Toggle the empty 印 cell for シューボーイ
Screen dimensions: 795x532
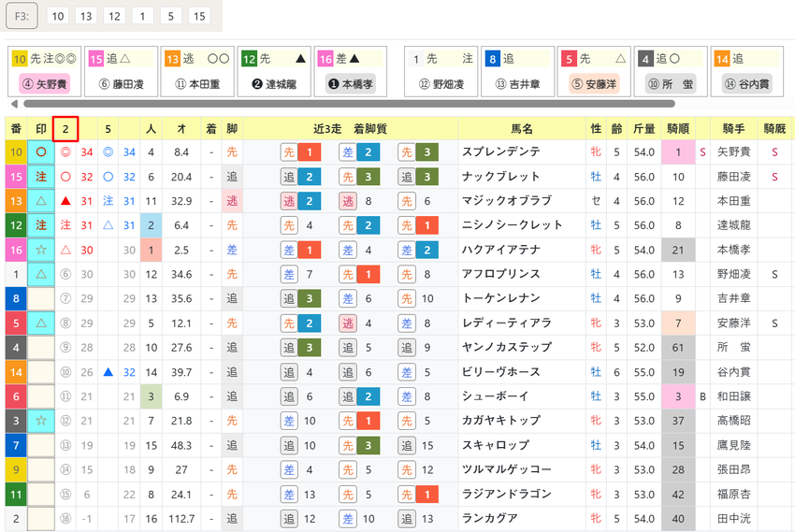pos(41,396)
